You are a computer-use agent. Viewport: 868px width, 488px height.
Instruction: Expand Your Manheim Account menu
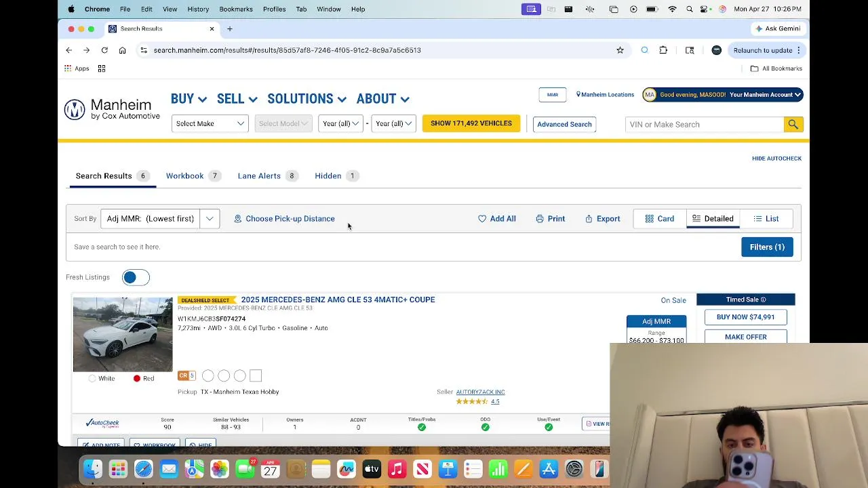pos(766,95)
